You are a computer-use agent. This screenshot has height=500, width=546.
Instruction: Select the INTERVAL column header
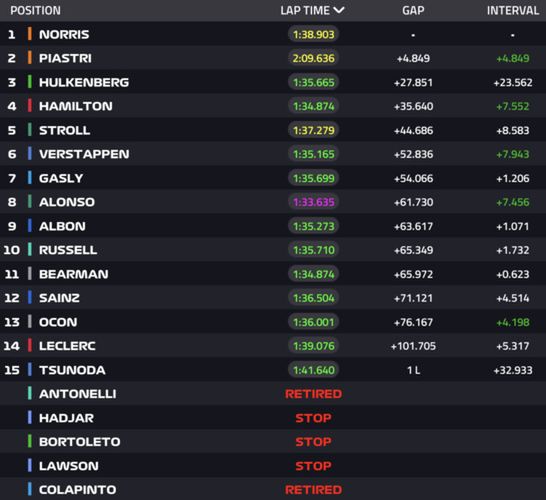(x=513, y=10)
